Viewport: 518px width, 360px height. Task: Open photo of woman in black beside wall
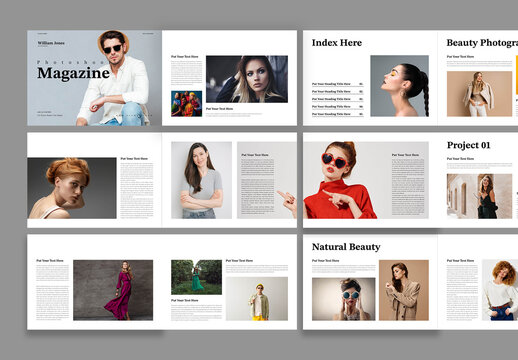coord(479,196)
